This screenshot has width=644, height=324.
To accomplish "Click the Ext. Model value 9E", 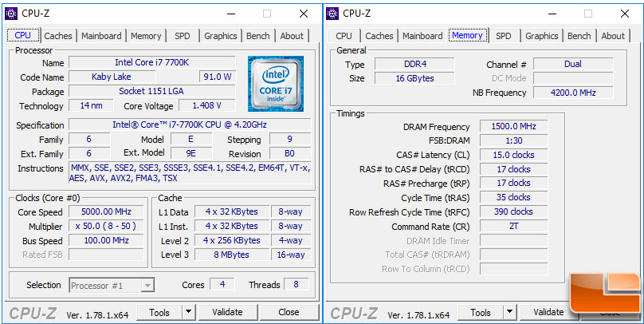I will coord(191,153).
